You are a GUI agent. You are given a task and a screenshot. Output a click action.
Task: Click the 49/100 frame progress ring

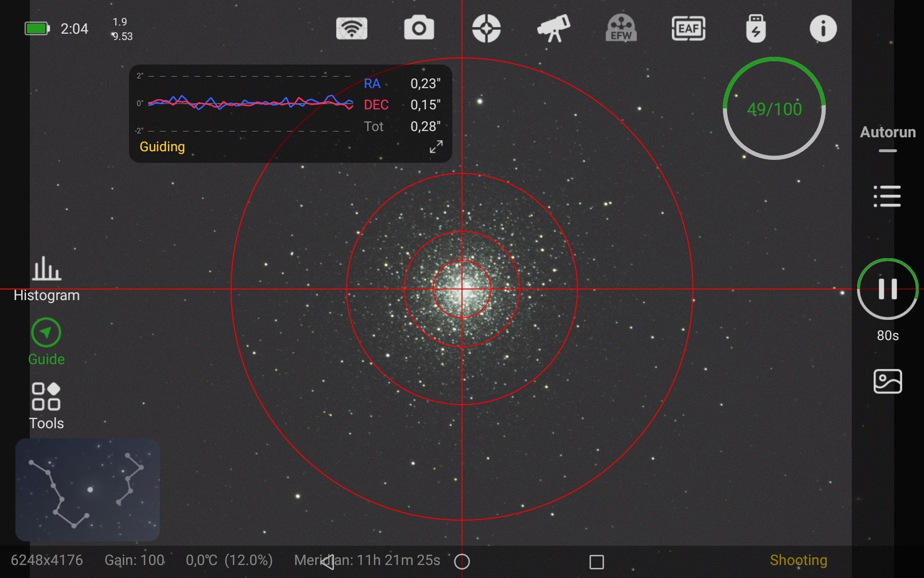(774, 108)
